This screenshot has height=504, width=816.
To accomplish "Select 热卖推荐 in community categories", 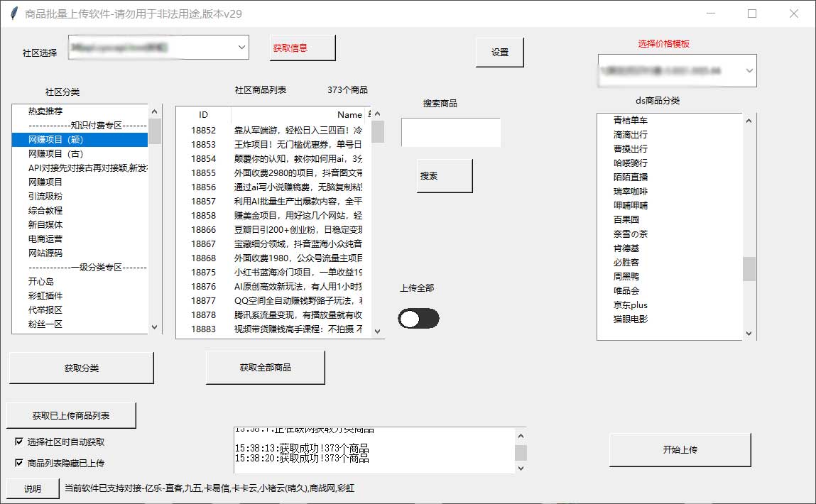I will point(80,111).
